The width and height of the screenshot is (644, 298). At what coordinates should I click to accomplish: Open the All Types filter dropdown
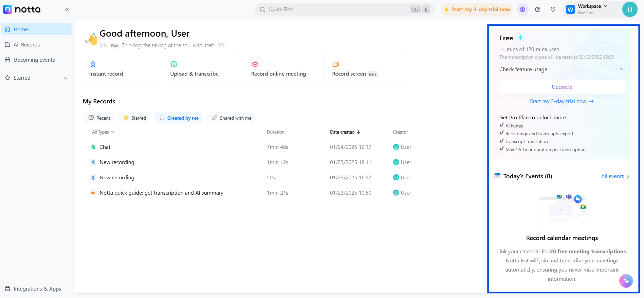(103, 132)
